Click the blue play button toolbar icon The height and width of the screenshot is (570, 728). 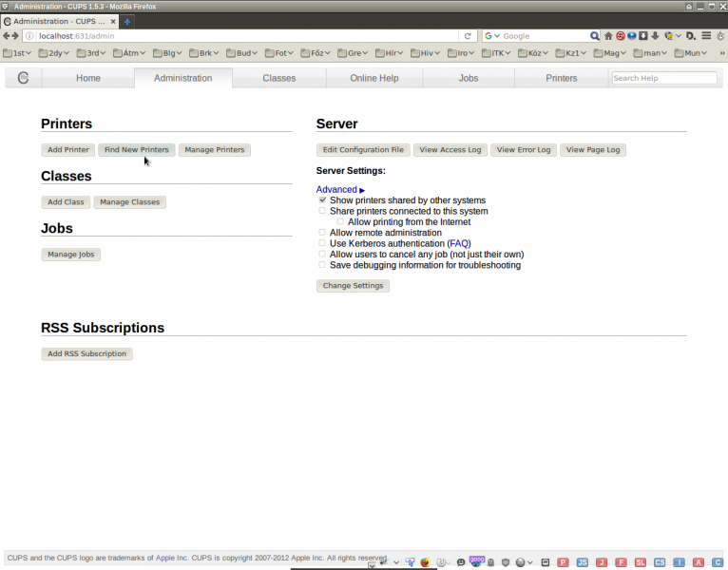point(632,35)
